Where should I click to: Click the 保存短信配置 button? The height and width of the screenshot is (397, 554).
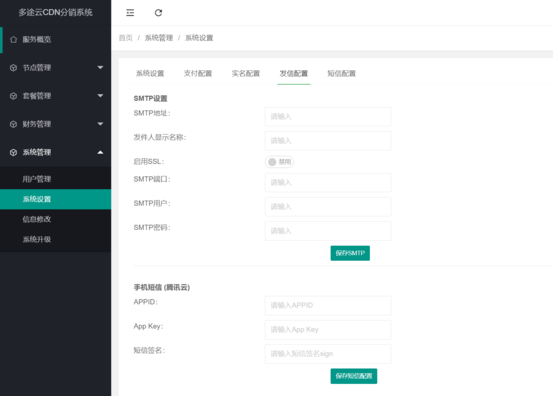click(354, 376)
